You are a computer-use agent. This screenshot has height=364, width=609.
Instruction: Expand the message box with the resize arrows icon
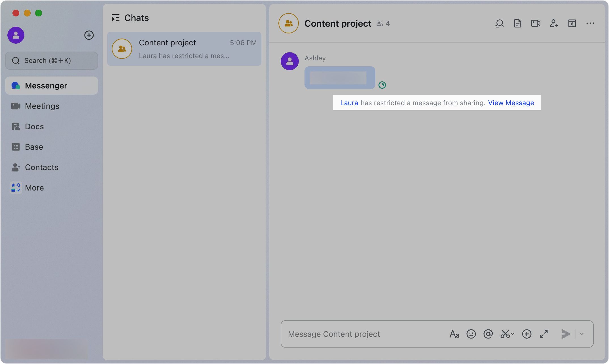pos(544,334)
